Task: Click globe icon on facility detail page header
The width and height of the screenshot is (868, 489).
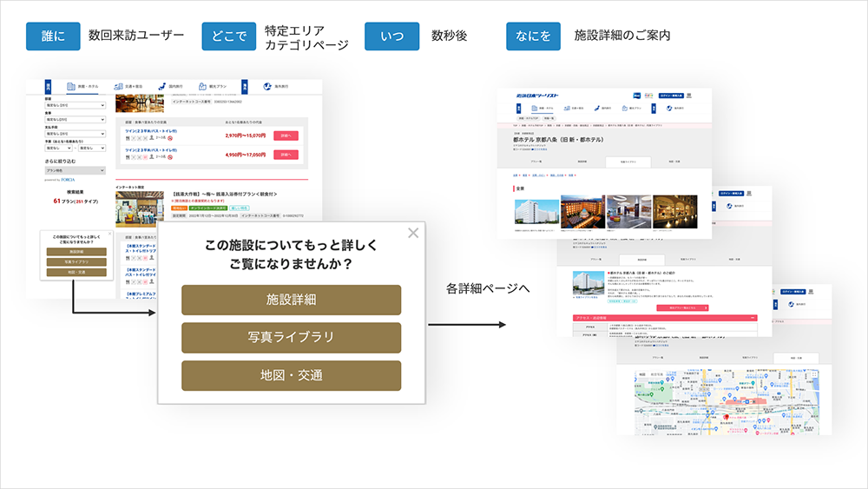Action: pyautogui.click(x=729, y=206)
